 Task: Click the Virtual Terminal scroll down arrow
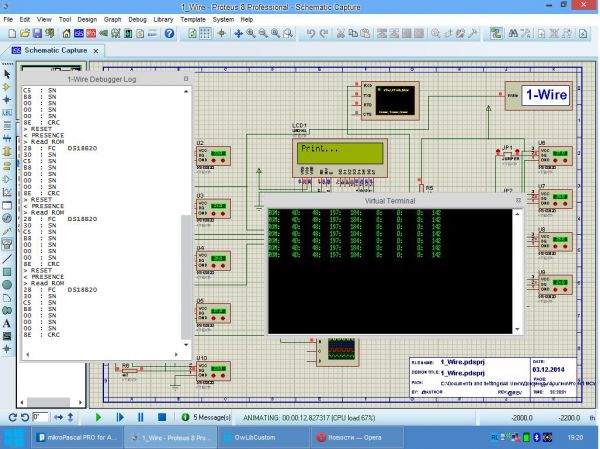[x=517, y=329]
